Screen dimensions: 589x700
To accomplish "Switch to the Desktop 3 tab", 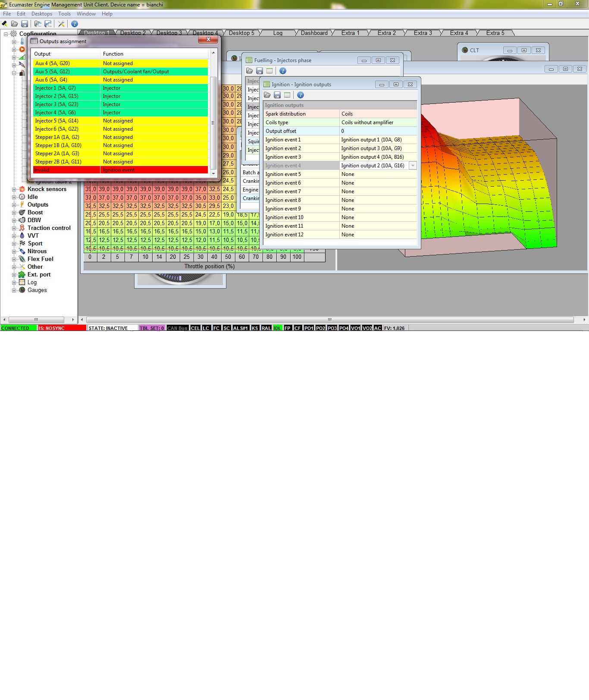I will coord(169,33).
